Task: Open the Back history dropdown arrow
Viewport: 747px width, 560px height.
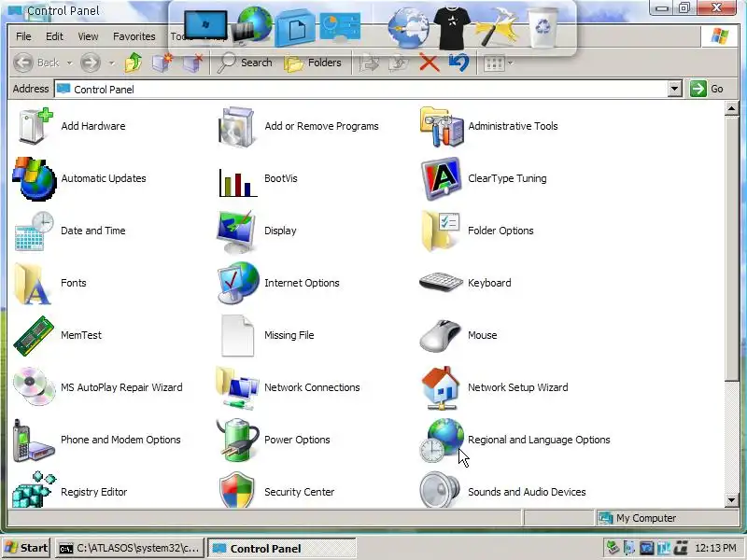Action: [69, 63]
